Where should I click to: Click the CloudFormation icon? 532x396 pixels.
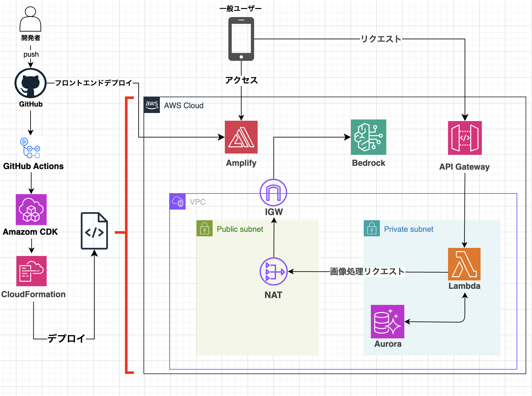point(32,271)
